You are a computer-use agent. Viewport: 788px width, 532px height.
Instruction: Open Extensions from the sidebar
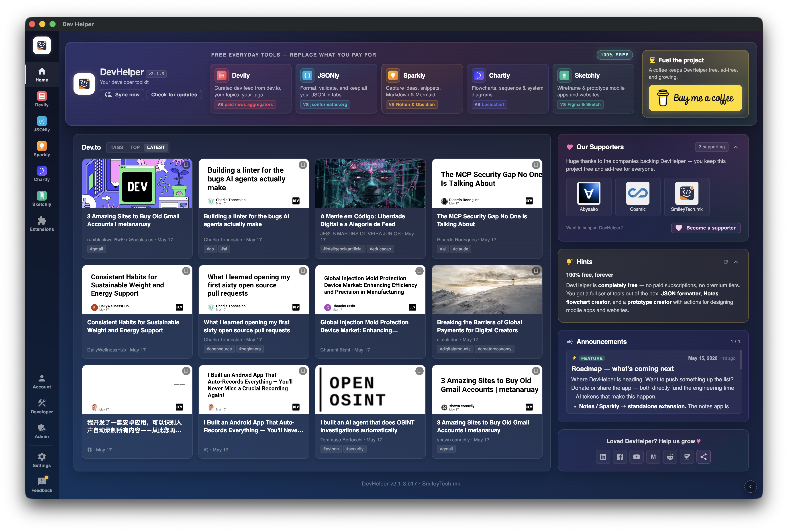(42, 224)
